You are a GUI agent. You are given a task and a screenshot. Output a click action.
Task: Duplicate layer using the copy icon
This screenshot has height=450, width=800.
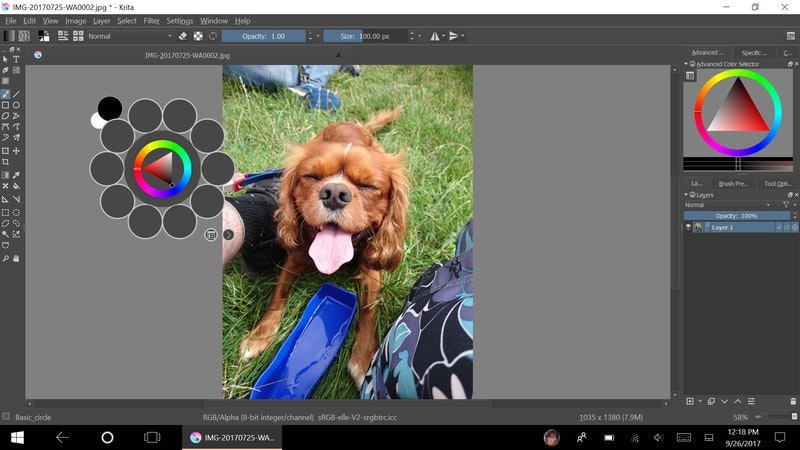(x=710, y=401)
